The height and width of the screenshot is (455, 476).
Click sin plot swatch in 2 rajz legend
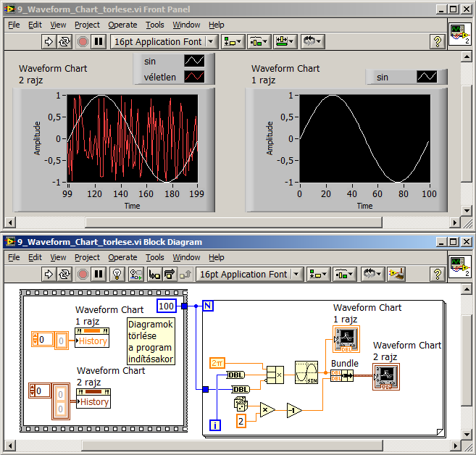[194, 61]
